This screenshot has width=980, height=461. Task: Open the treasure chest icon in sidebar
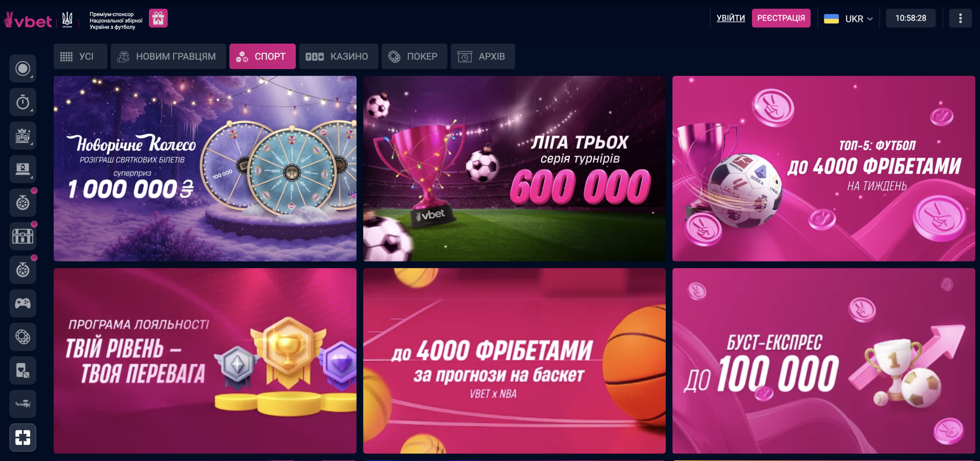[23, 236]
